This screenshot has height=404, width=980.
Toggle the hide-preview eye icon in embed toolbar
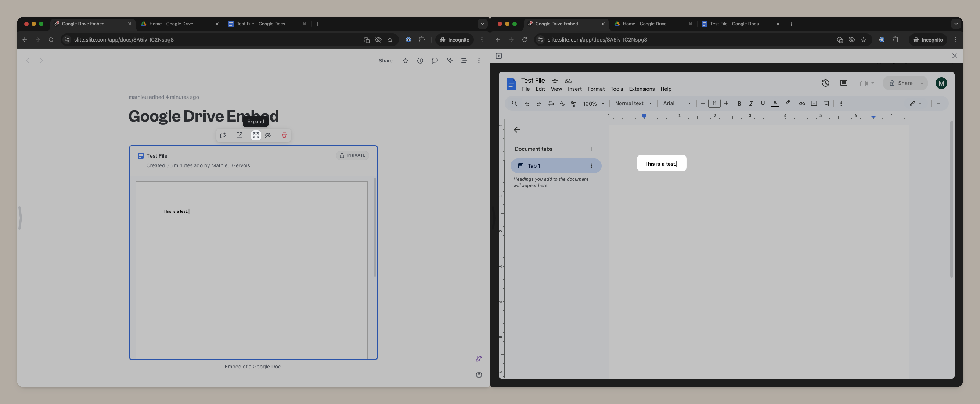(268, 135)
